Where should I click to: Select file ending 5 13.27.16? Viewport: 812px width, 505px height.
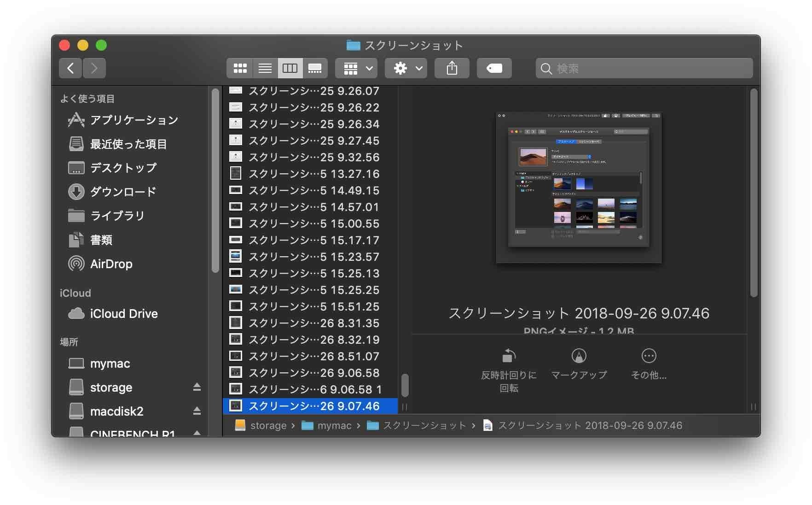tap(310, 174)
